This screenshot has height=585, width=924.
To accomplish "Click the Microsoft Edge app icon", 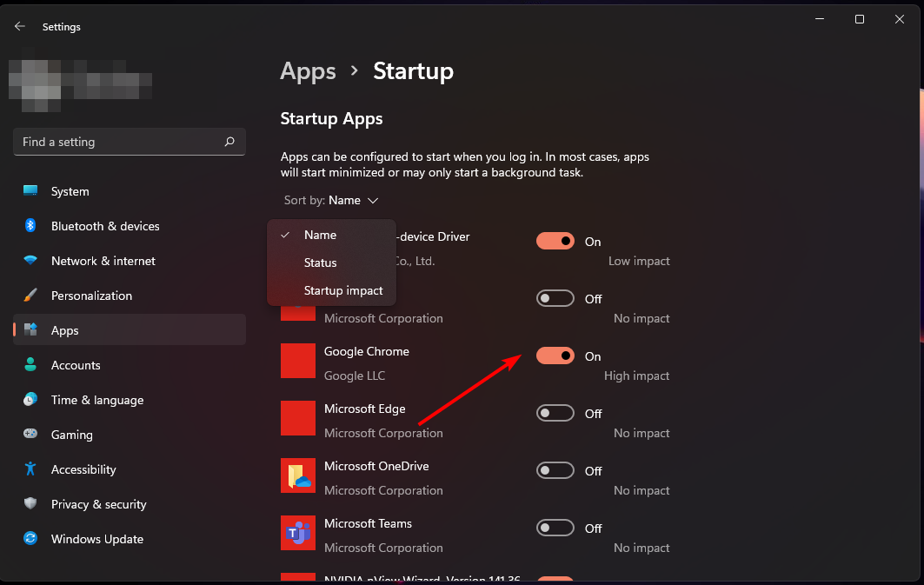I will tap(298, 418).
